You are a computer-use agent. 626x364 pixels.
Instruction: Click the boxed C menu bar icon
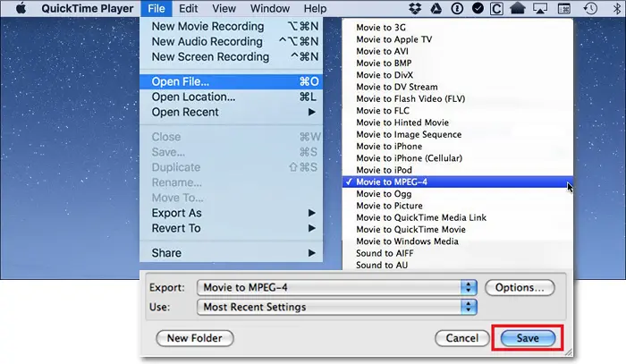click(x=496, y=8)
